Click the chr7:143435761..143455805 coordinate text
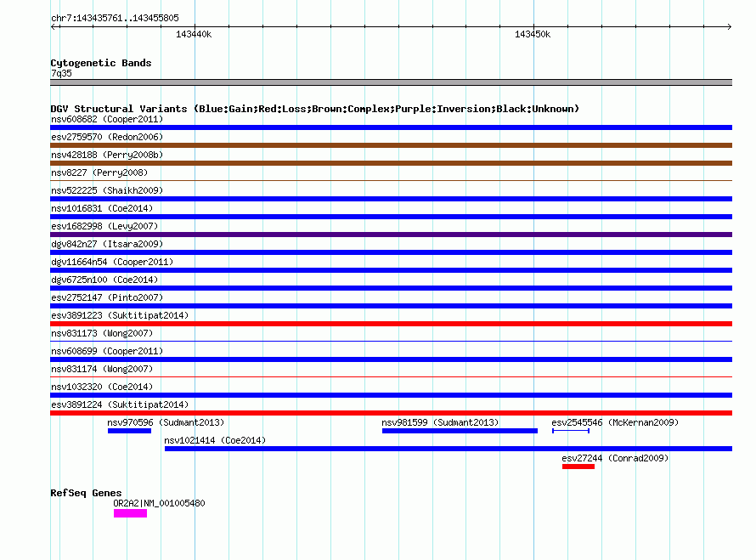This screenshot has width=756, height=560. 115,18
